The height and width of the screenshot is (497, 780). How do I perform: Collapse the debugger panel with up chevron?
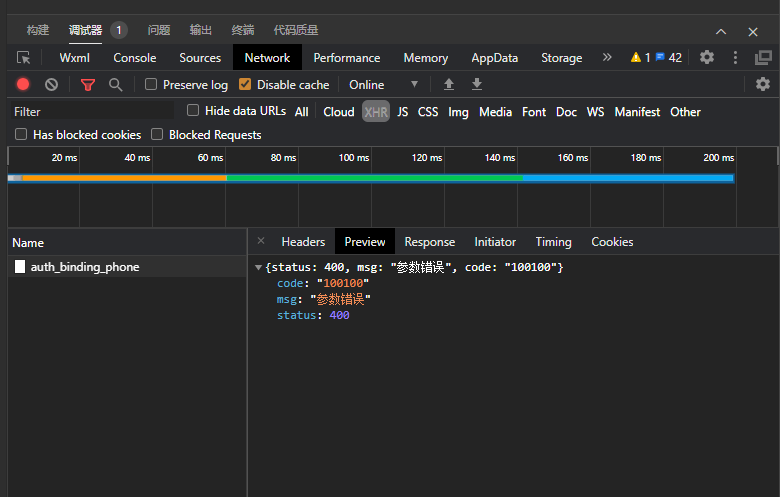[x=721, y=31]
